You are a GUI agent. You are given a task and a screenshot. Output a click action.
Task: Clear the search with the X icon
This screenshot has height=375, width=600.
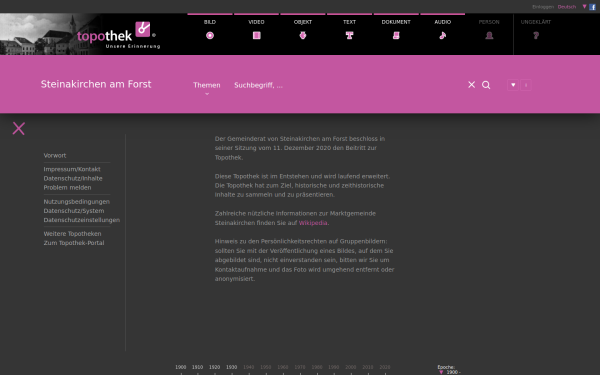coord(471,85)
